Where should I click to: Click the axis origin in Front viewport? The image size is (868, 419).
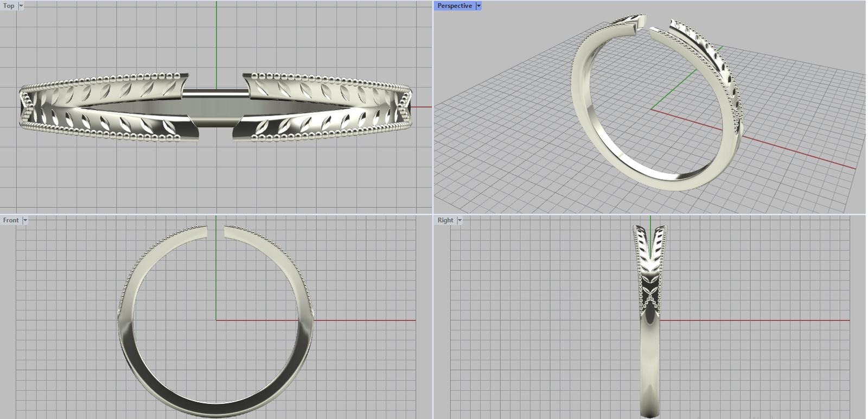point(216,320)
